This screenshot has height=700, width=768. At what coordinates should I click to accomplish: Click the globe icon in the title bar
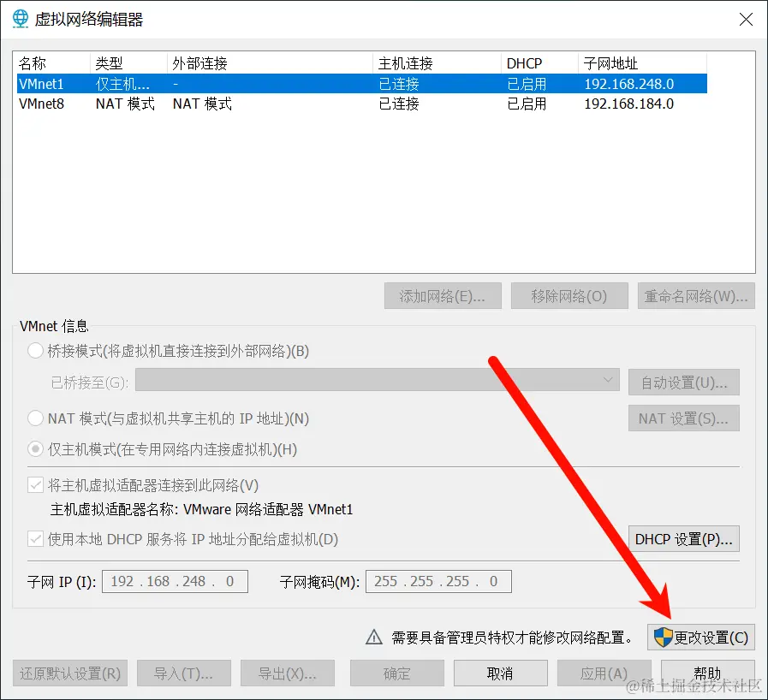tap(21, 19)
